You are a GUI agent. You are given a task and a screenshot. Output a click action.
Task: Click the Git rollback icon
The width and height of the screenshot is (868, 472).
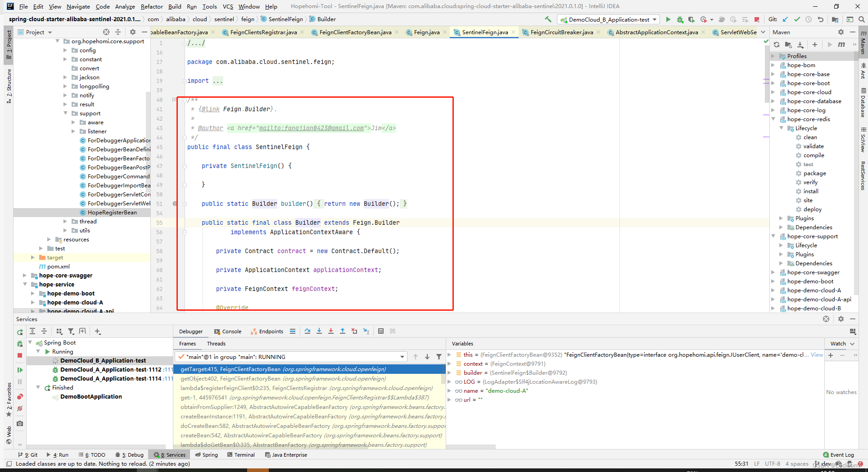point(820,19)
